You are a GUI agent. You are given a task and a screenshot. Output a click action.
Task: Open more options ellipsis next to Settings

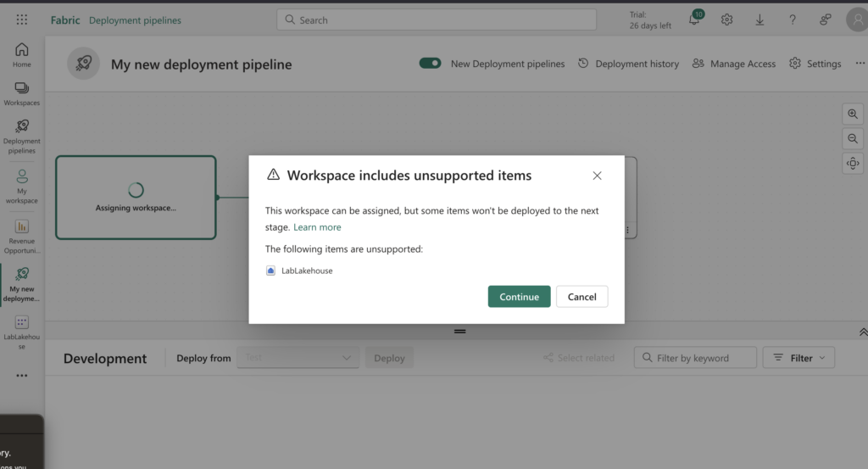click(x=860, y=63)
